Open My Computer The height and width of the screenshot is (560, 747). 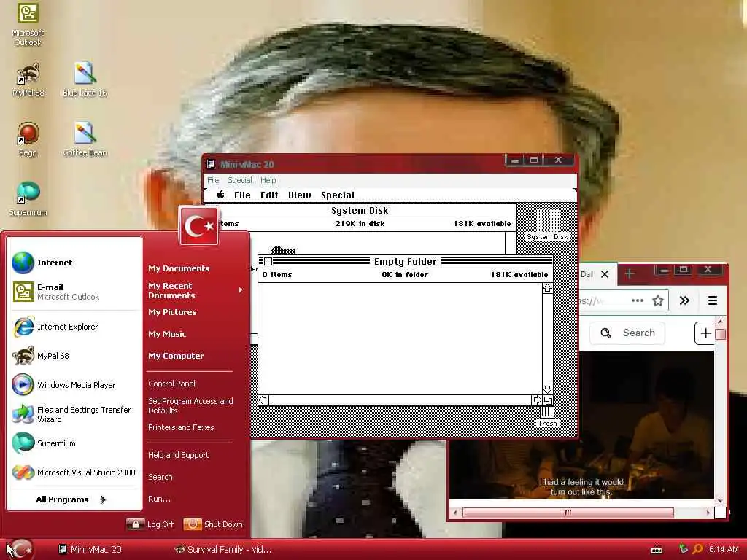point(176,356)
